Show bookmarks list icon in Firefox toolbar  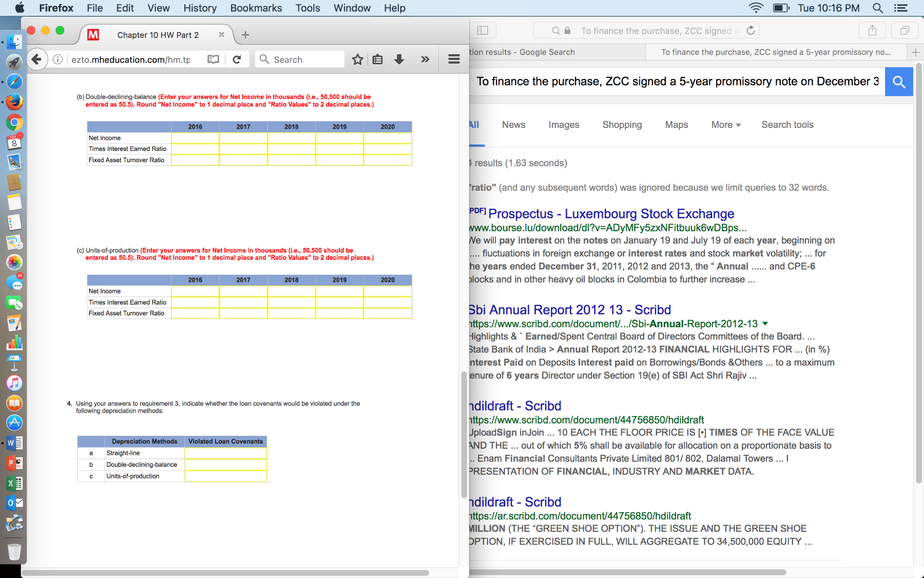[378, 59]
